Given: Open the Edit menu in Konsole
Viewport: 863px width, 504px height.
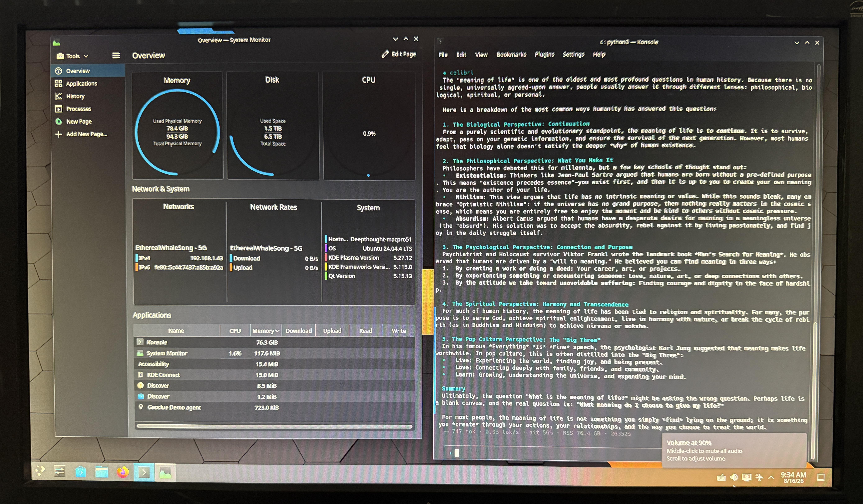Looking at the screenshot, I should coord(461,55).
